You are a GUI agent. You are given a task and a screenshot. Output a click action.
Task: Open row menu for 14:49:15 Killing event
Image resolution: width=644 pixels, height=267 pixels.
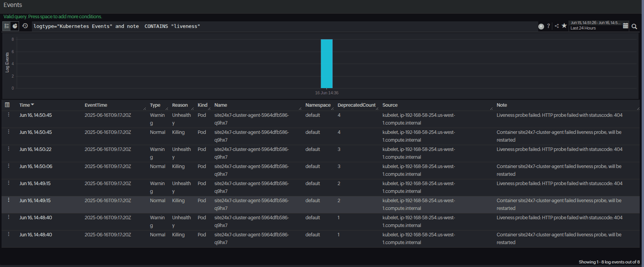[x=9, y=200]
